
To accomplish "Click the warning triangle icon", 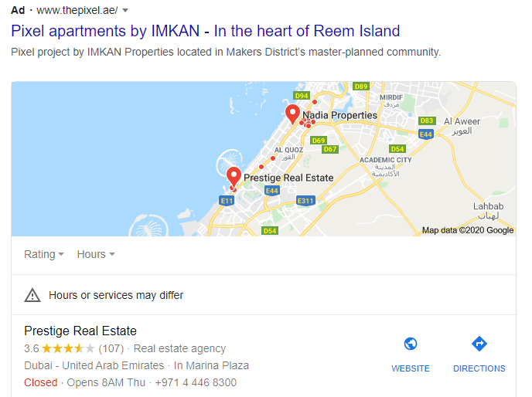I will (x=32, y=295).
